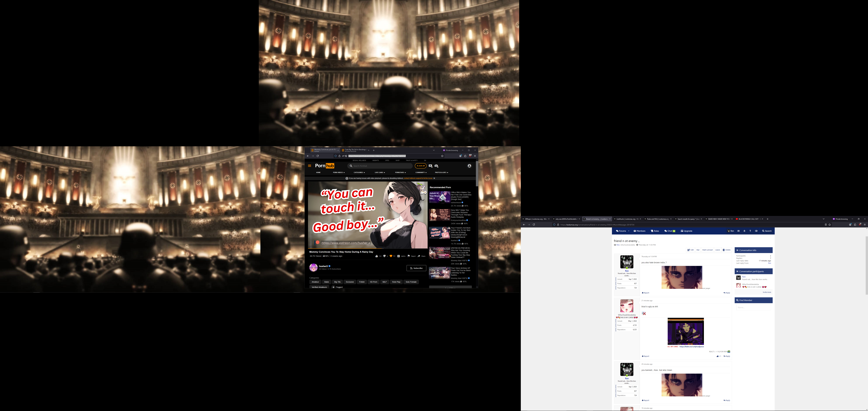Click the forum alerts bell icon
Viewport: 868px width, 411px height.
(744, 231)
